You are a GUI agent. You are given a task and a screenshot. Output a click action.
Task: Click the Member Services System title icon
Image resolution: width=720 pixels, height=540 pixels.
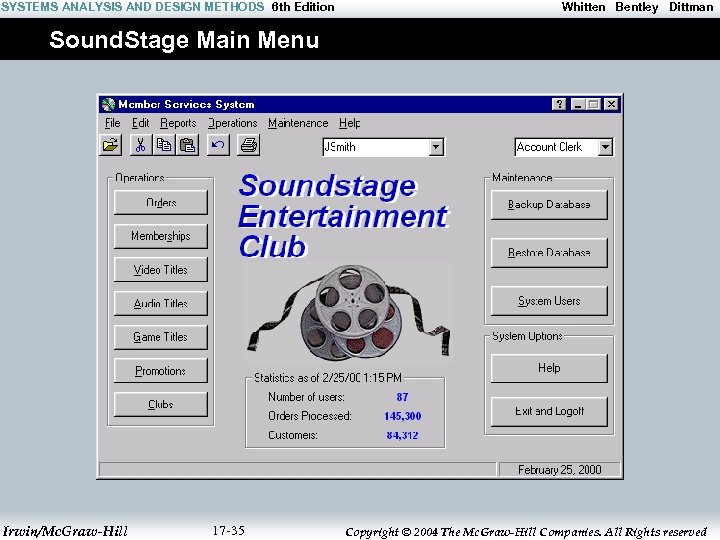coord(108,104)
